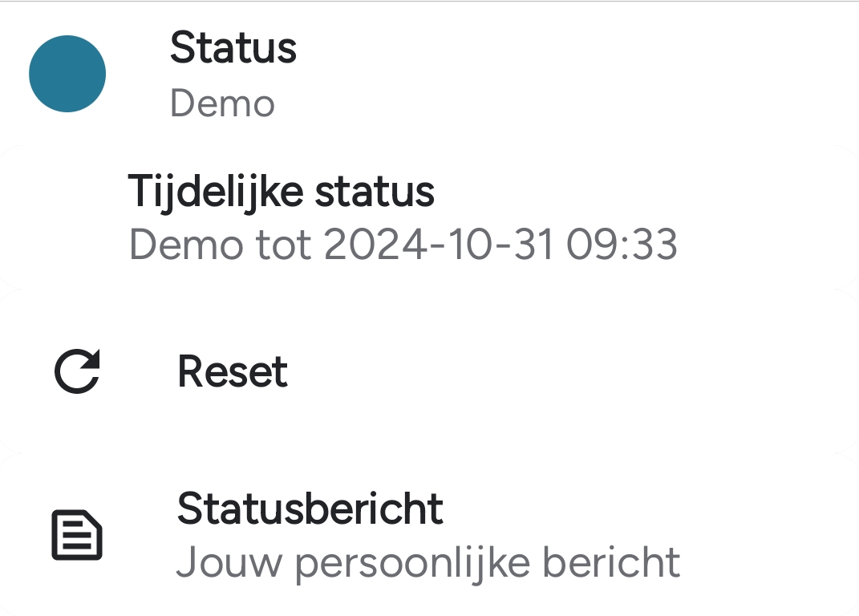Screen dimensions: 859x616
Task: Click Reset to clear the status
Action: tap(232, 371)
